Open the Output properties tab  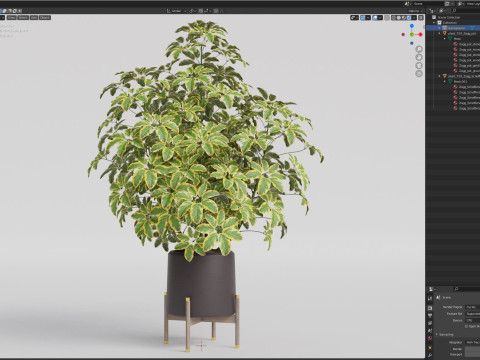pyautogui.click(x=430, y=315)
